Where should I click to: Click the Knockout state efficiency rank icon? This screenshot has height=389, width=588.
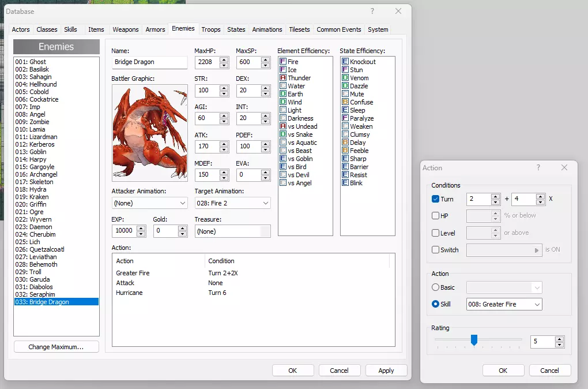[345, 62]
